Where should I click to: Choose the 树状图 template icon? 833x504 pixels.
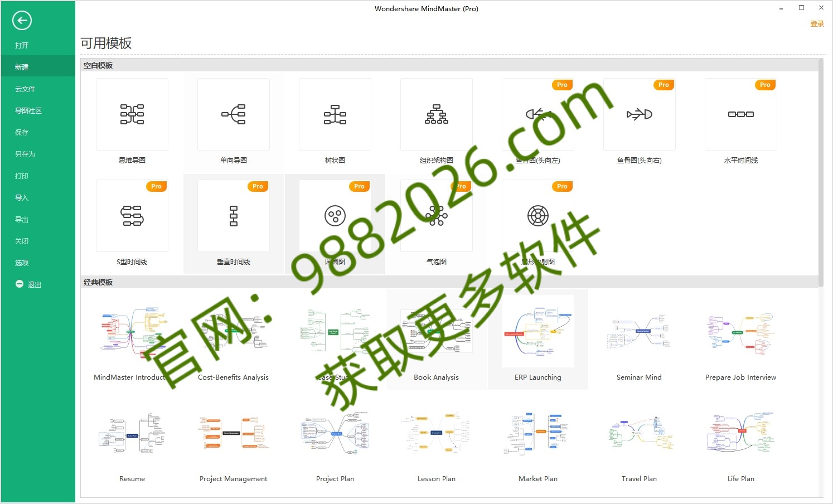tap(335, 114)
